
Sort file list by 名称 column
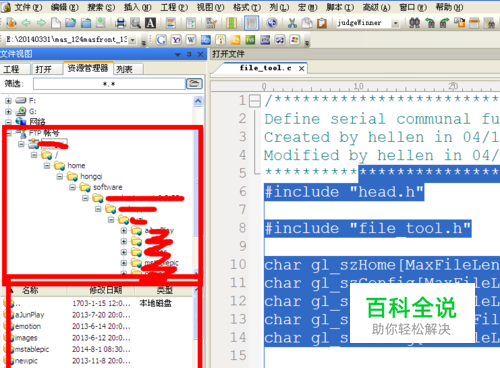30,290
